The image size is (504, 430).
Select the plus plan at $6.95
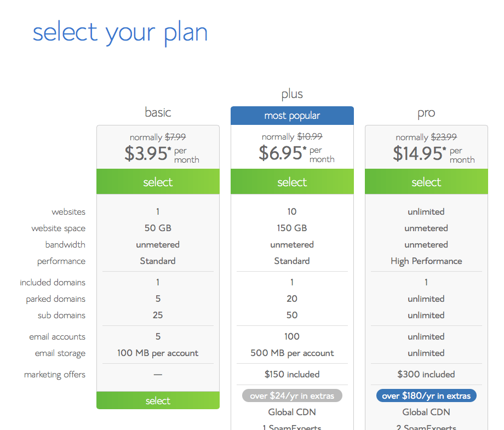point(292,181)
